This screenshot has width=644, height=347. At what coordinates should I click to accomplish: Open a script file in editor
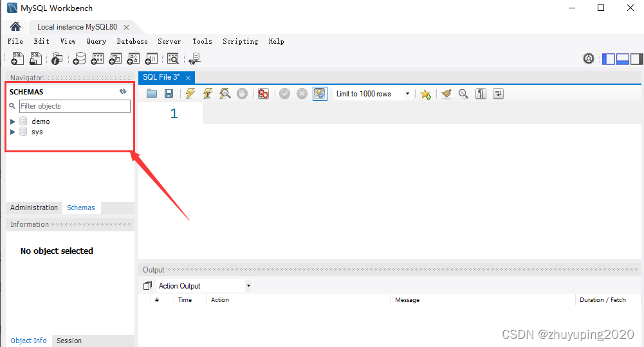(152, 94)
